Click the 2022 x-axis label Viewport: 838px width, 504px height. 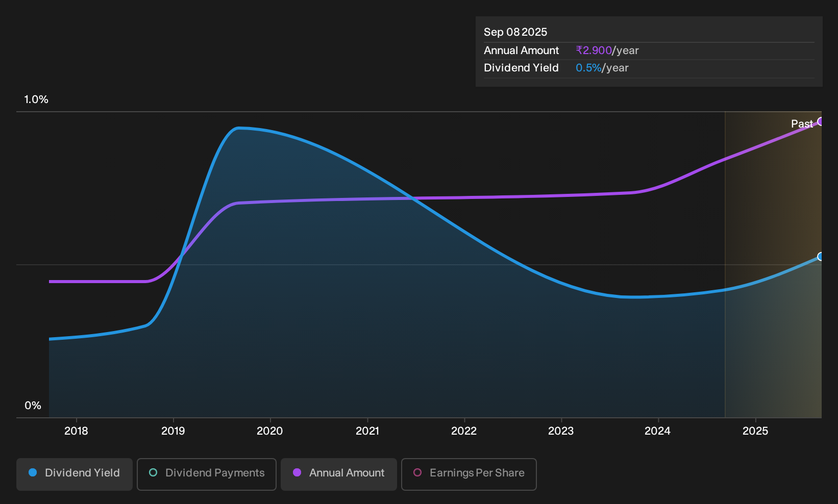tap(464, 431)
